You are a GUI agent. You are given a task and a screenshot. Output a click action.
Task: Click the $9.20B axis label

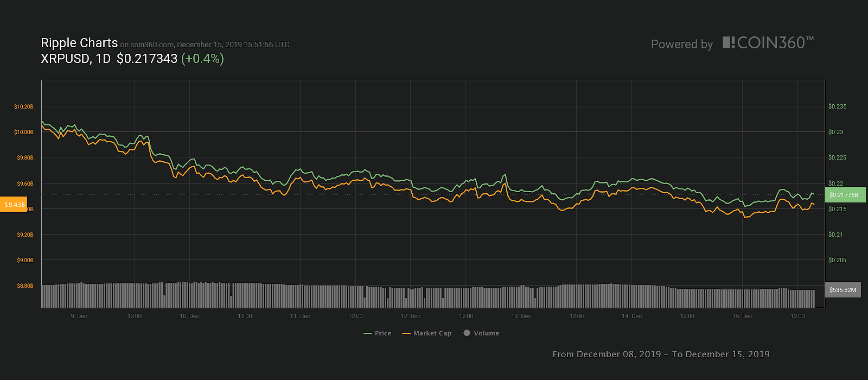[x=25, y=235]
